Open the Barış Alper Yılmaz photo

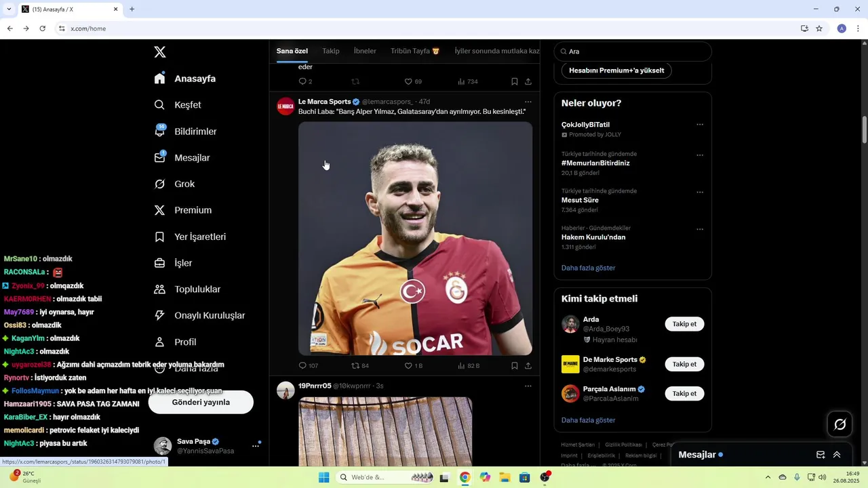pyautogui.click(x=415, y=239)
